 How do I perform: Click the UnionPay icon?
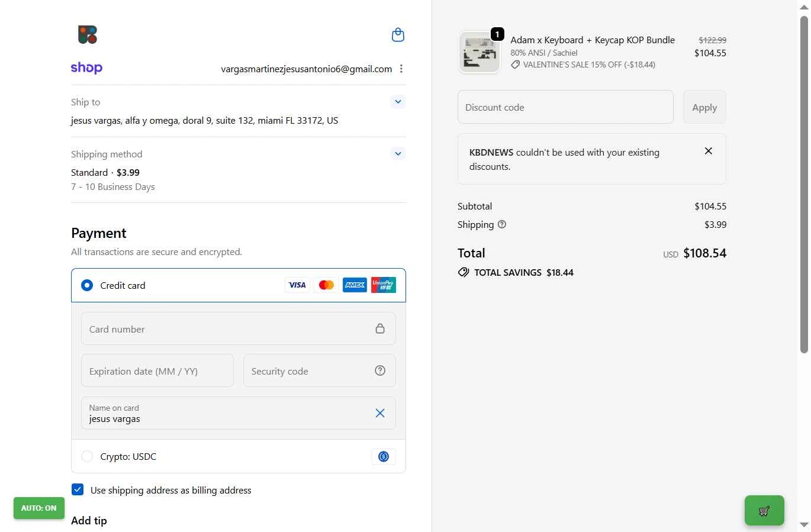coord(384,285)
